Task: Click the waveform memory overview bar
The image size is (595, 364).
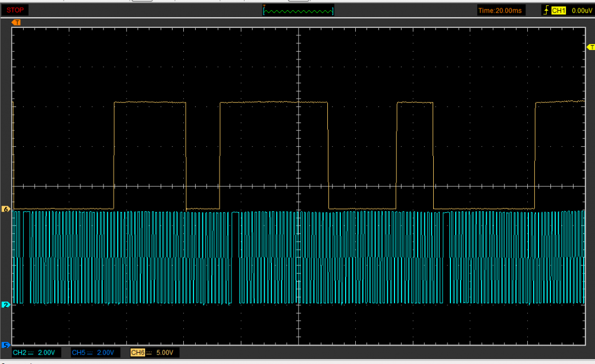Action: (x=298, y=10)
